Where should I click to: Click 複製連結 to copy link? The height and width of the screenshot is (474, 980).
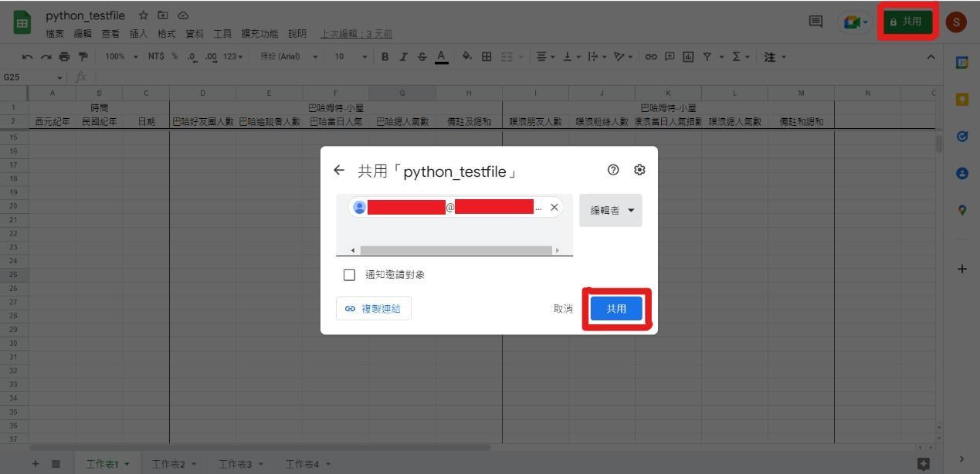(x=373, y=308)
